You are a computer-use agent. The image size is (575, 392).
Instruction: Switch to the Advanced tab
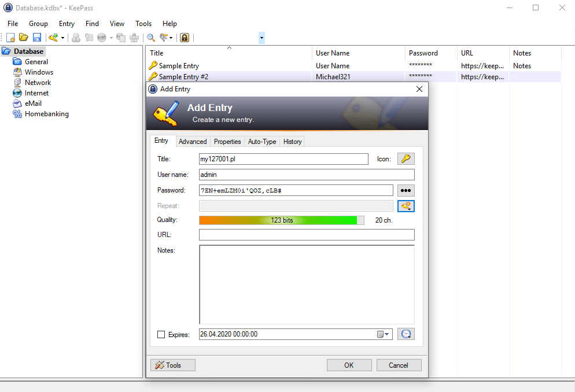tap(193, 142)
